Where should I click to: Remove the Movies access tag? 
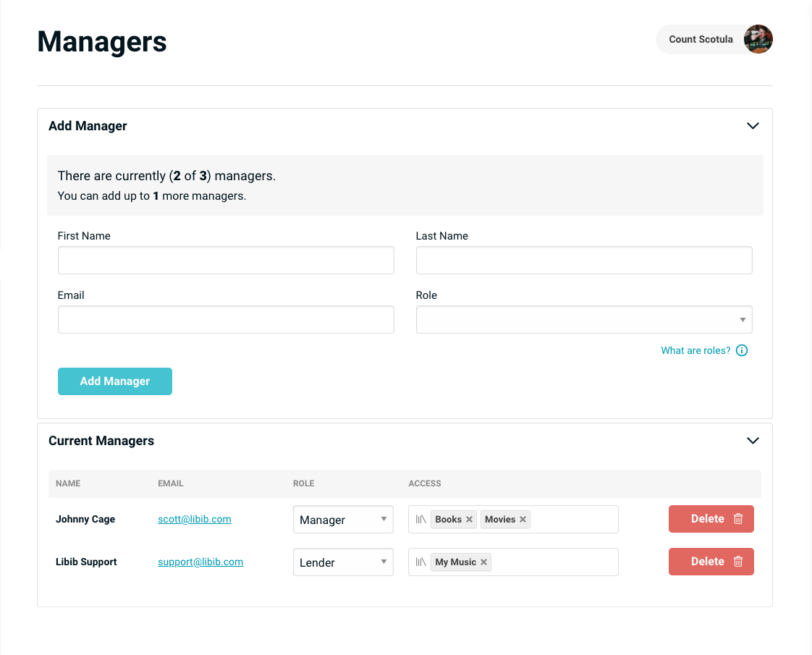click(x=522, y=519)
